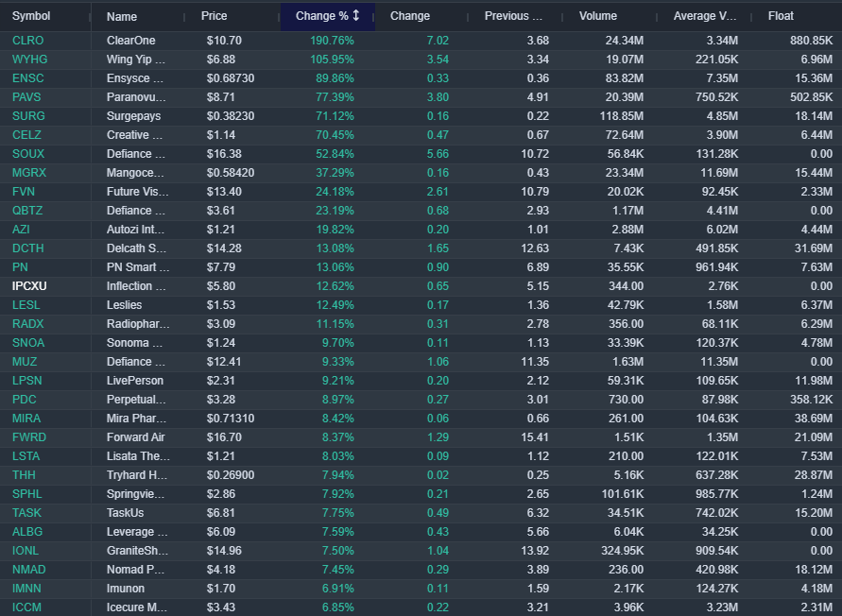The image size is (842, 616).
Task: Click the 880.85K float value
Action: (x=812, y=41)
